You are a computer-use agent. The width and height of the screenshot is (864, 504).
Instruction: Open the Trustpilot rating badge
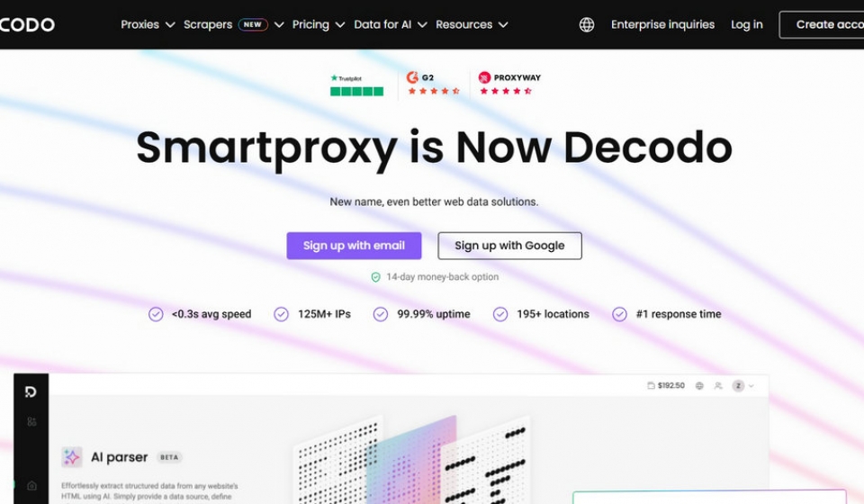coord(356,85)
